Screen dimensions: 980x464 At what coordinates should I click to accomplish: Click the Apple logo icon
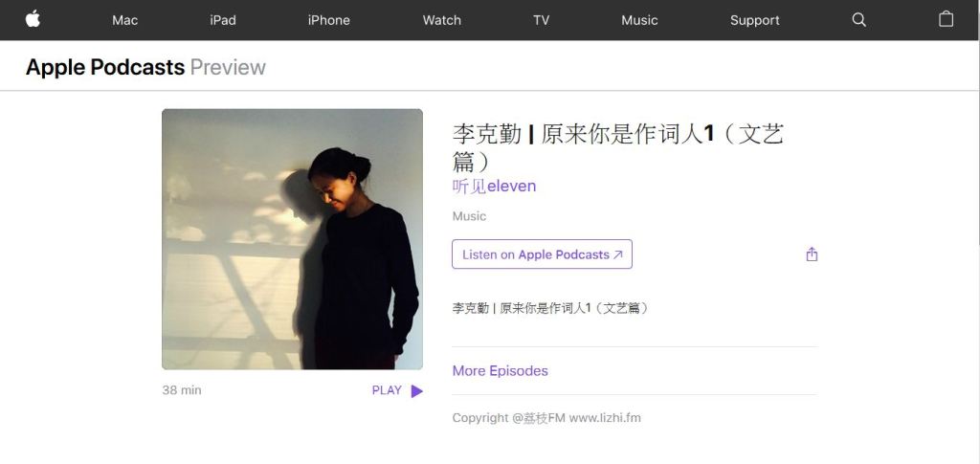(x=33, y=19)
